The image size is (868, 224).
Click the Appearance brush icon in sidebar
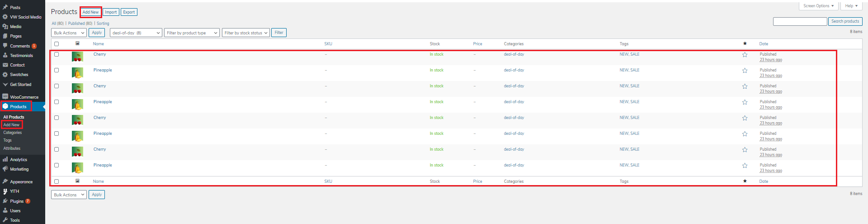5,181
